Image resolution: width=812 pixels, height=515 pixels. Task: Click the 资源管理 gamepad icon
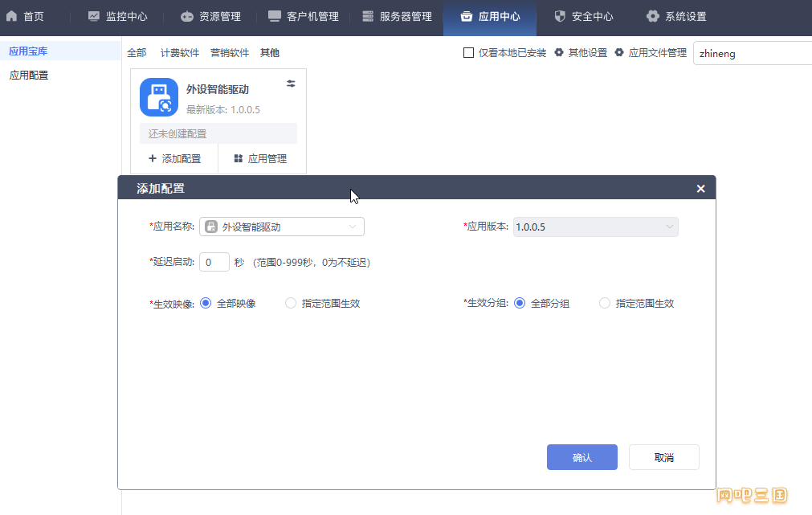(186, 17)
